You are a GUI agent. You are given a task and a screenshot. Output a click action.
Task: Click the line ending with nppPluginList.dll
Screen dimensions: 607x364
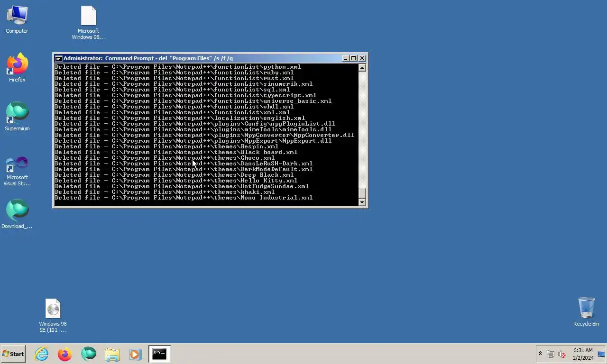(195, 124)
